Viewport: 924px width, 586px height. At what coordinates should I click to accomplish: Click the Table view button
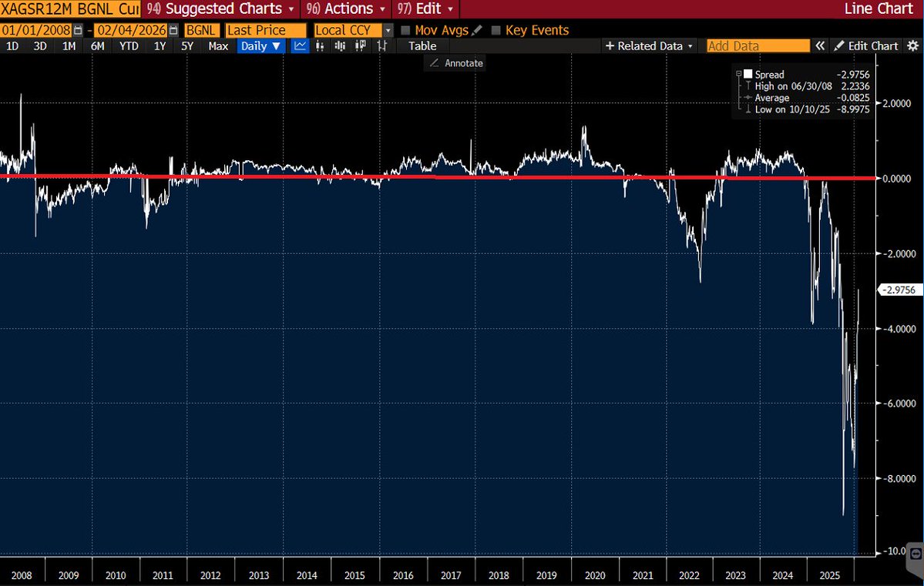pyautogui.click(x=422, y=46)
